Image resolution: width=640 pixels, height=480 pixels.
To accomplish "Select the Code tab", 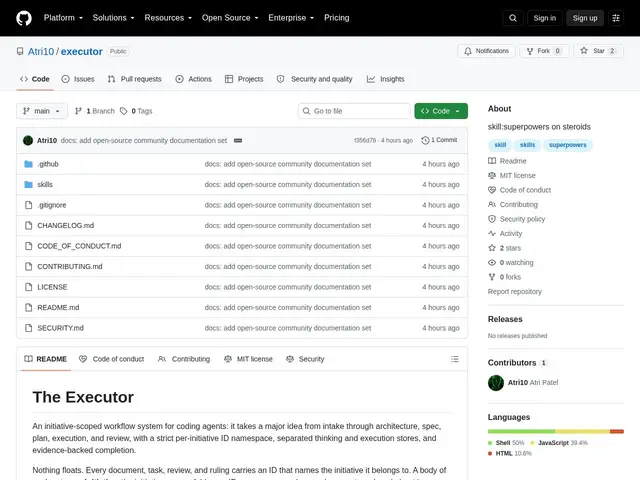I will 35,79.
